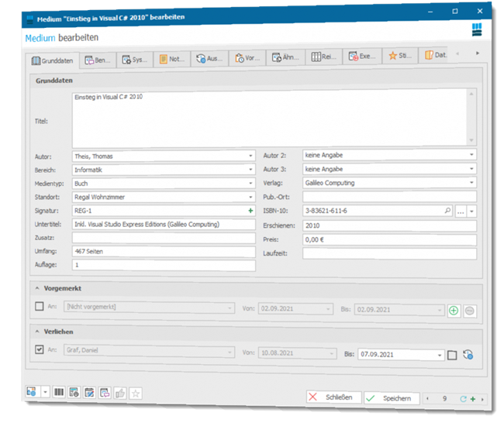Open the Autor 3 dropdown

471,169
